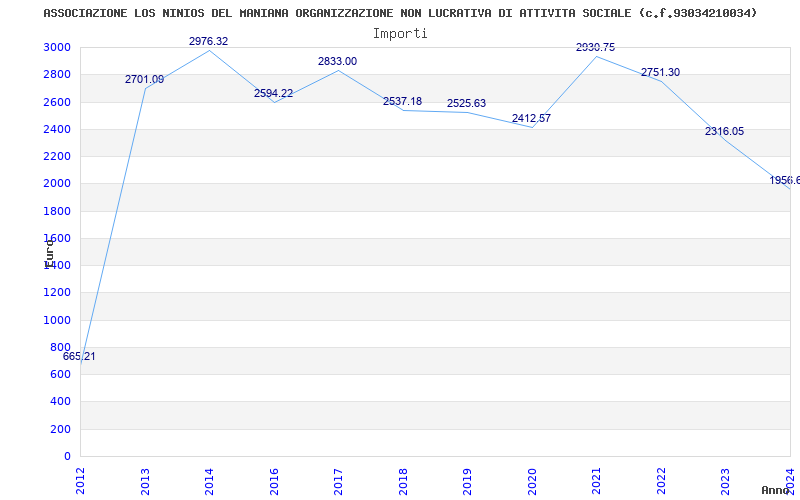This screenshot has width=800, height=500.
Task: Click the 2976.32 data point label
Action: tap(208, 41)
